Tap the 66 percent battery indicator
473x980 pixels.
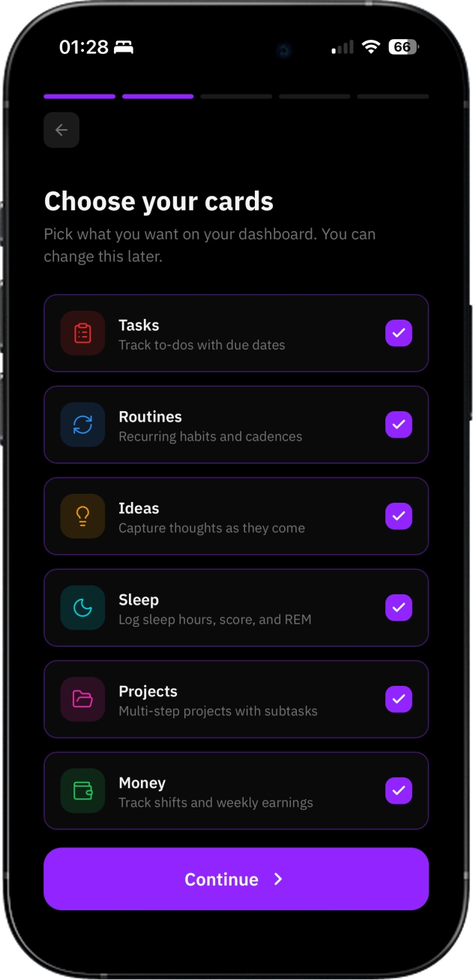click(403, 47)
